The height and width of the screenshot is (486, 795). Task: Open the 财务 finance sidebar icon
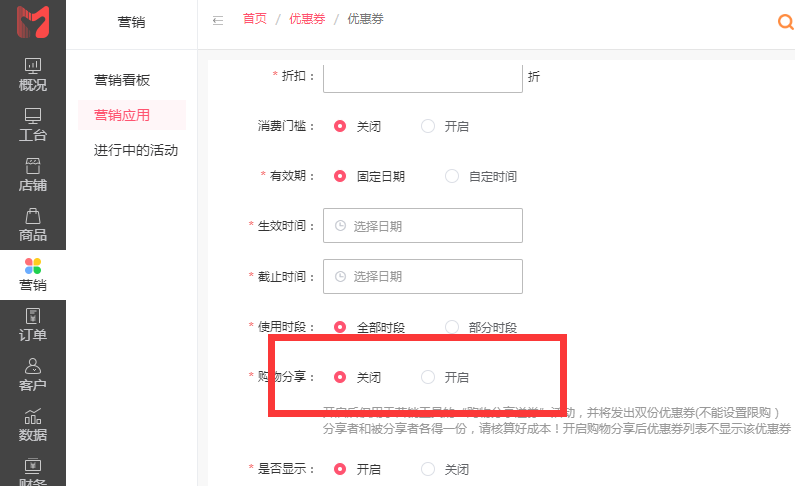(x=33, y=472)
